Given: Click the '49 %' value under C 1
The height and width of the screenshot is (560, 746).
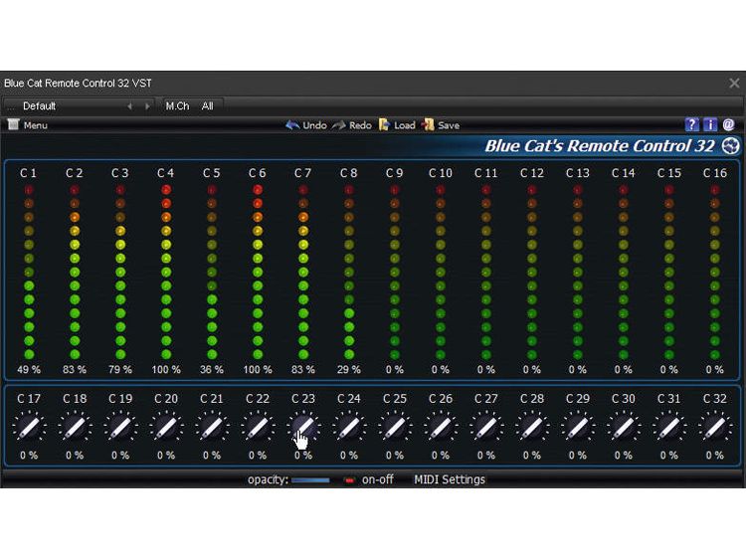Looking at the screenshot, I should pos(29,370).
